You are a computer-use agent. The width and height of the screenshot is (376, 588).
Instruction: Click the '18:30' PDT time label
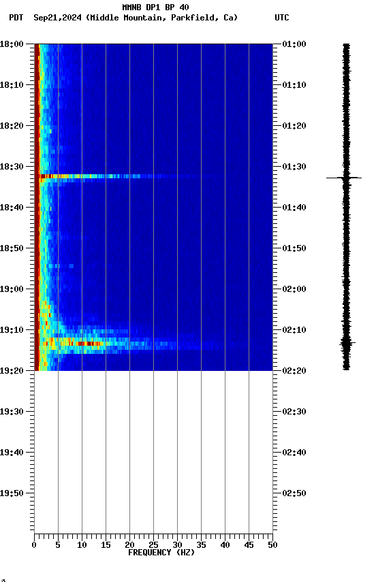(x=12, y=167)
